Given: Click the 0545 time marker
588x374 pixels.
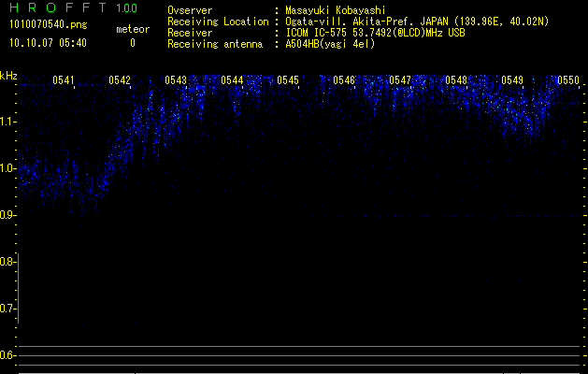Looking at the screenshot, I should pyautogui.click(x=288, y=80).
